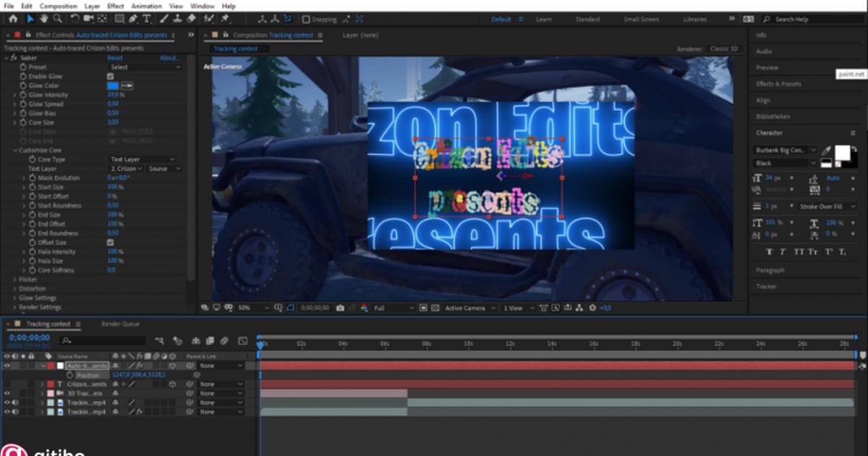Switch to the Render Queue tab
Viewport: 868px width, 456px height.
122,324
